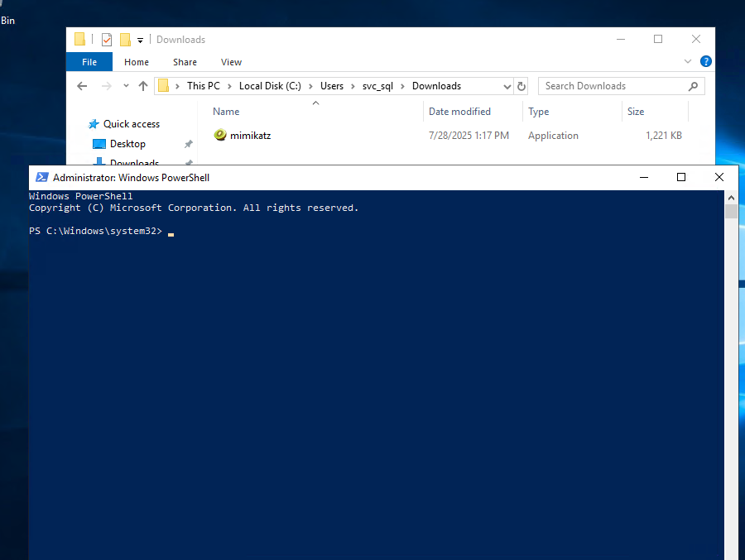The width and height of the screenshot is (745, 560).
Task: Click the Explorer title bar folder icon
Action: (x=79, y=39)
